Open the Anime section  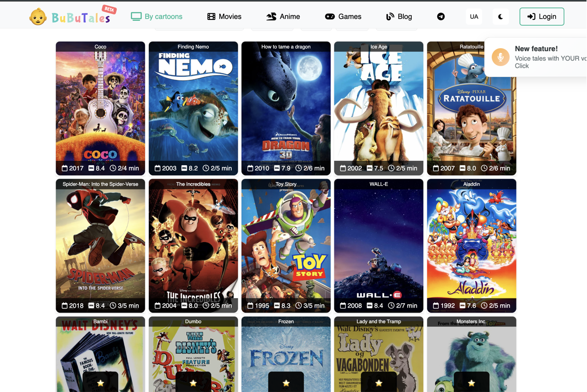coord(283,16)
